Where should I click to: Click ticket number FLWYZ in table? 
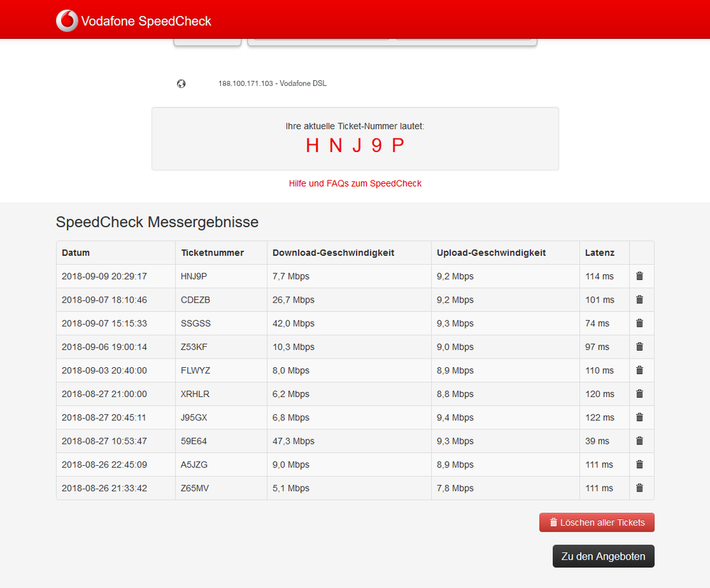195,371
